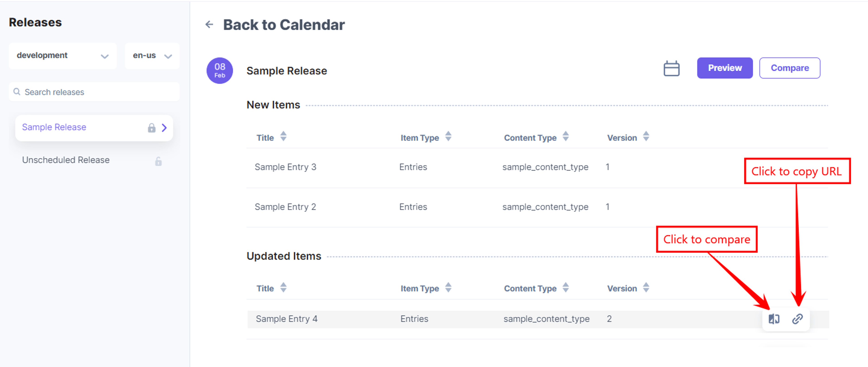Click the Compare button
The image size is (868, 367).
click(790, 68)
